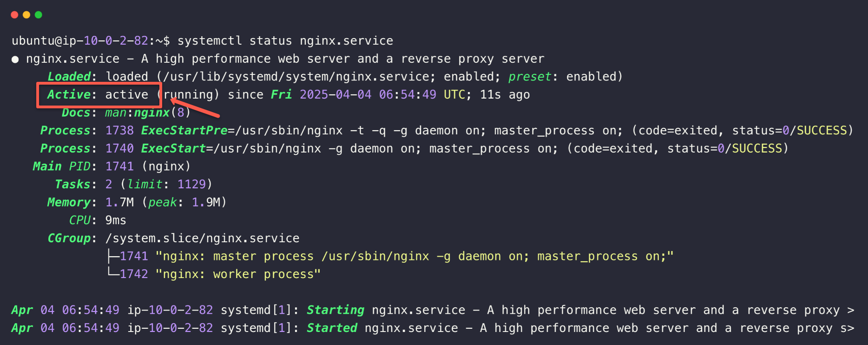The image size is (868, 345).
Task: Click '/system.slice/nginx.service' cgroup path
Action: pos(203,239)
